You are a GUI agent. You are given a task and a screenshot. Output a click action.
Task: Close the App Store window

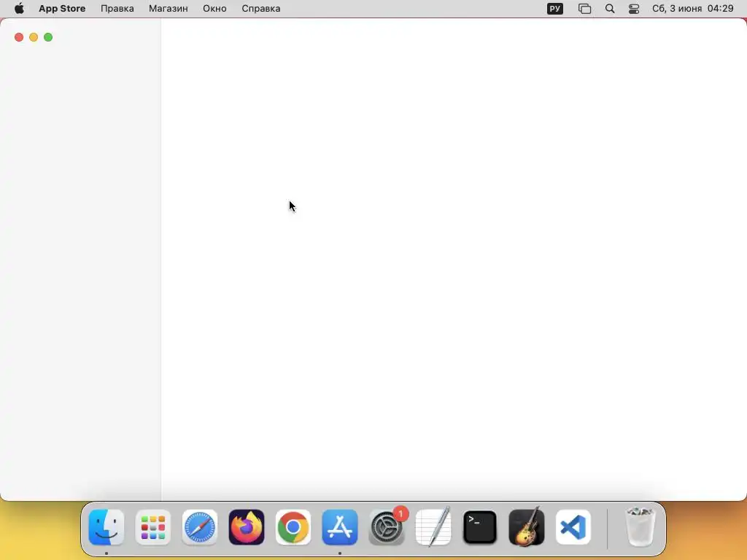19,37
